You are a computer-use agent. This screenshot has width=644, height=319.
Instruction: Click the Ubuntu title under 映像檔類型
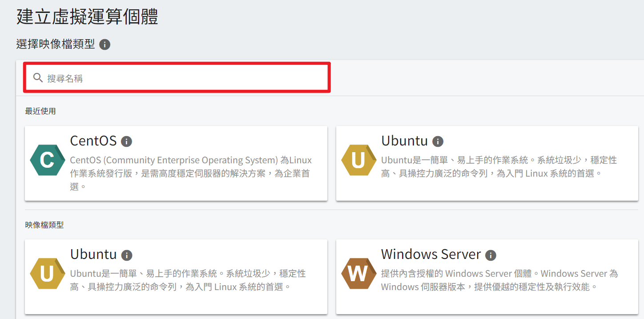(x=93, y=254)
